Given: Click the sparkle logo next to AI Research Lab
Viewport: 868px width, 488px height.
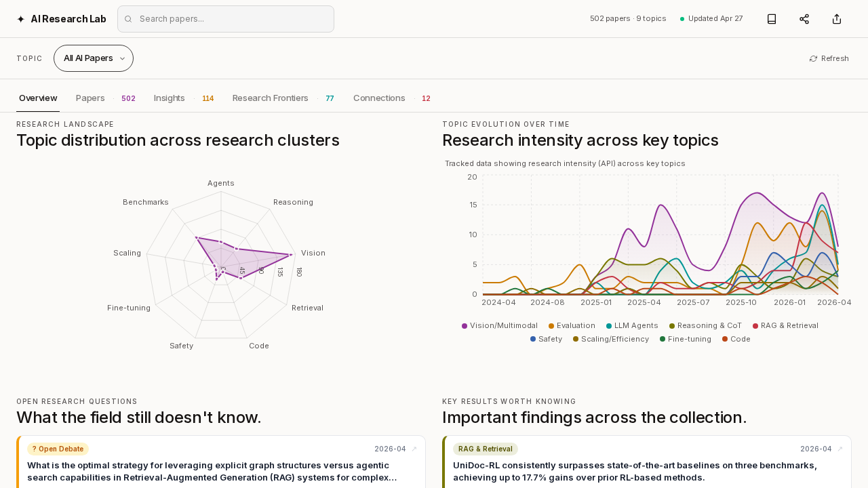Looking at the screenshot, I should click(20, 18).
